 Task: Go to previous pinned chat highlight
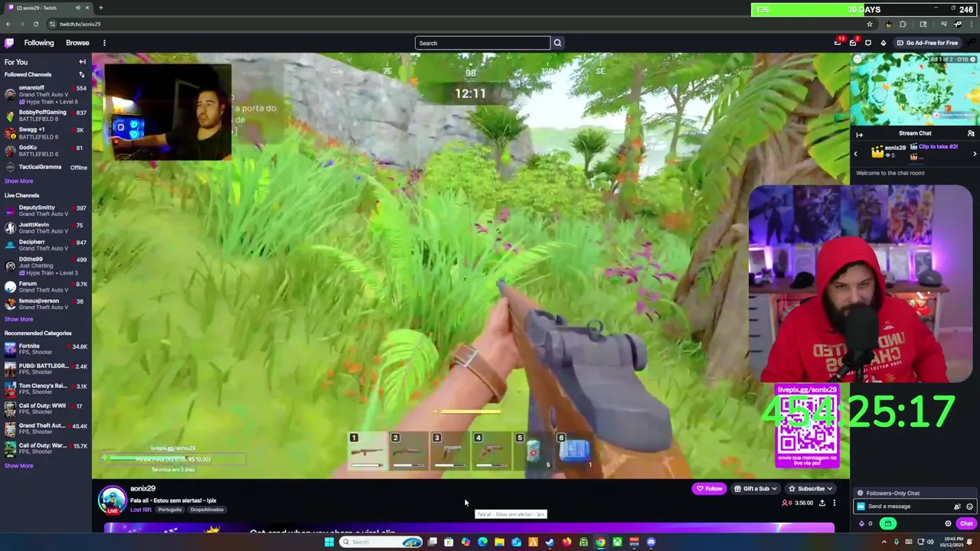(856, 154)
